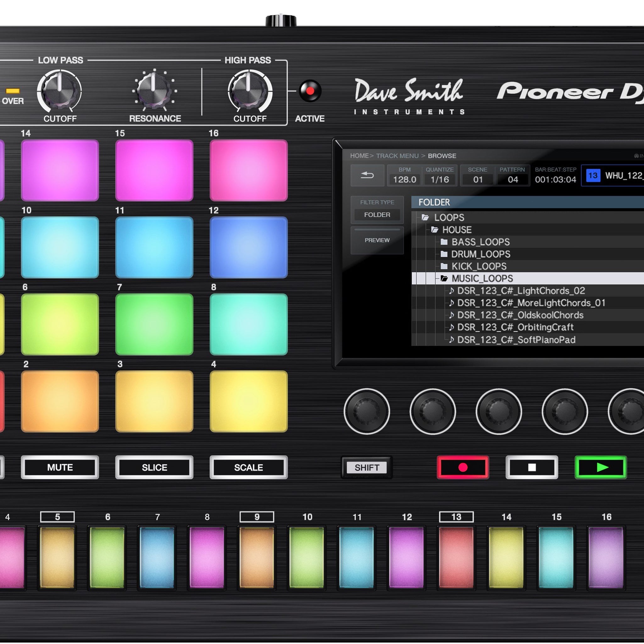This screenshot has height=644, width=644.
Task: Hit orange performance pad 2
Action: tap(60, 401)
